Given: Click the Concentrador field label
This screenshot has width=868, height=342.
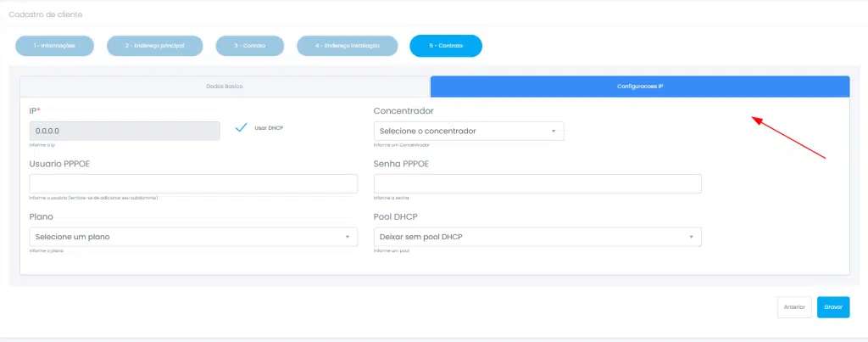Looking at the screenshot, I should pos(403,111).
